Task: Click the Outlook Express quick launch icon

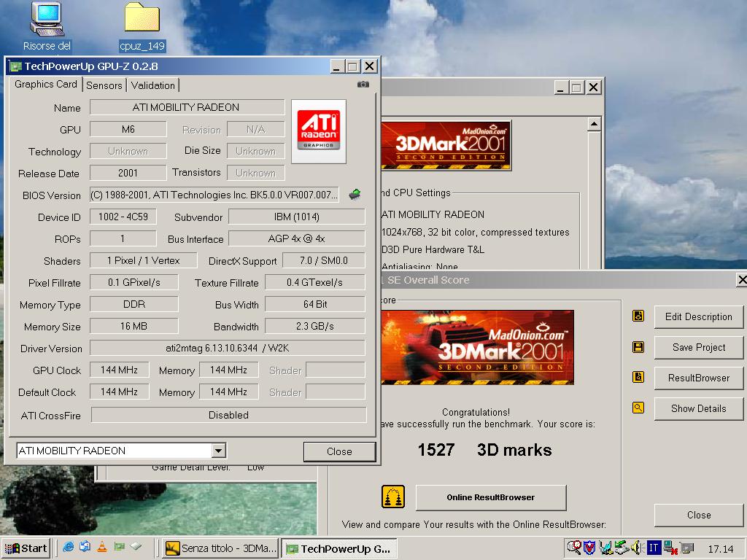Action: click(x=85, y=547)
